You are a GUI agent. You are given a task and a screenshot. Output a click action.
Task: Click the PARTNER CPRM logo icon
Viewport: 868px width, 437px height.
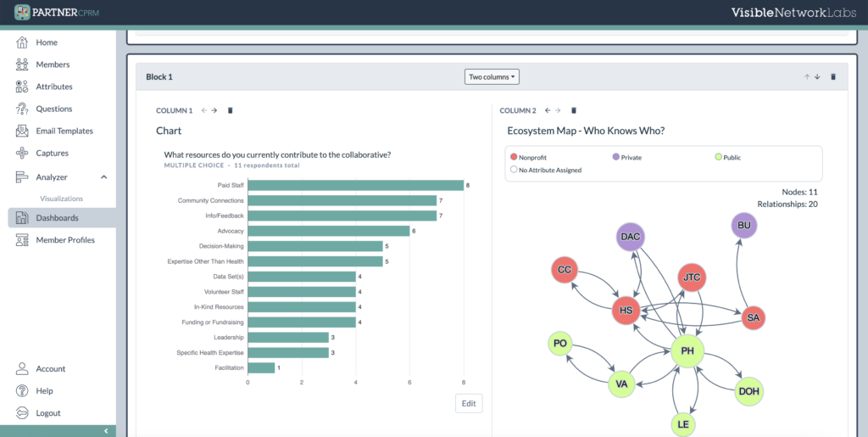coord(22,12)
